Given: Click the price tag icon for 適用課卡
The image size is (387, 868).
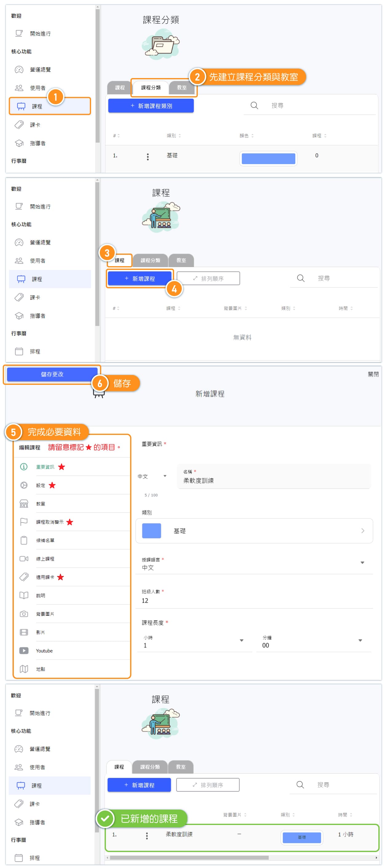Looking at the screenshot, I should tap(24, 577).
